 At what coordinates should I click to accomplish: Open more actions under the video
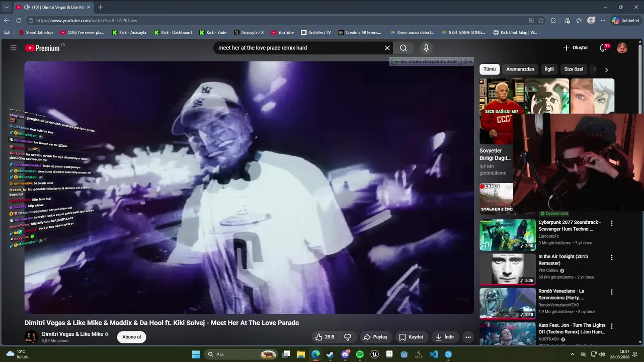[468, 337]
